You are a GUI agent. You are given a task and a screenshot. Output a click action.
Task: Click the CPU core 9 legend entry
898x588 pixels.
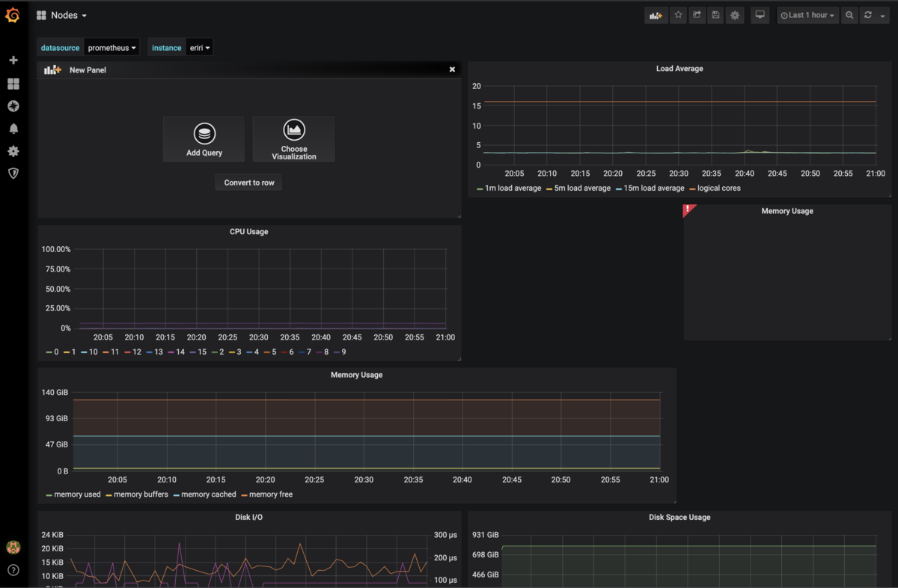click(x=343, y=352)
